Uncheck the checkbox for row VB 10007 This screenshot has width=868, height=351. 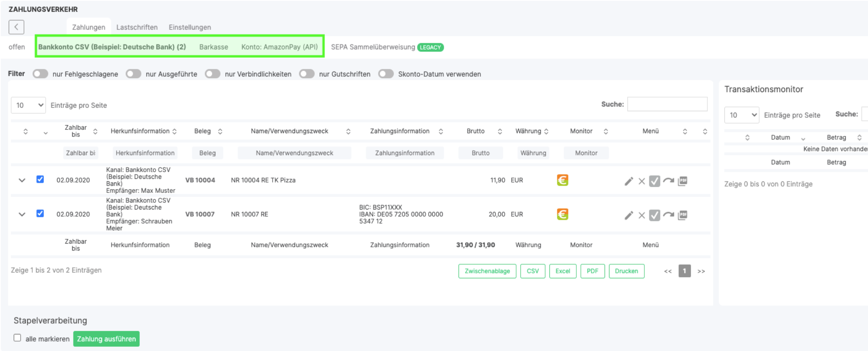(40, 213)
